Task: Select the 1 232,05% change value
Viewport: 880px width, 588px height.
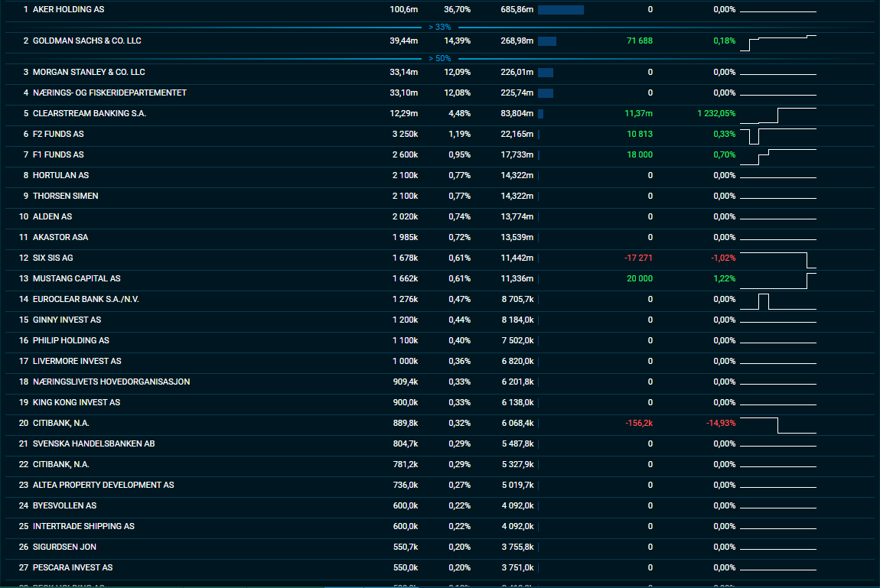Action: (716, 114)
